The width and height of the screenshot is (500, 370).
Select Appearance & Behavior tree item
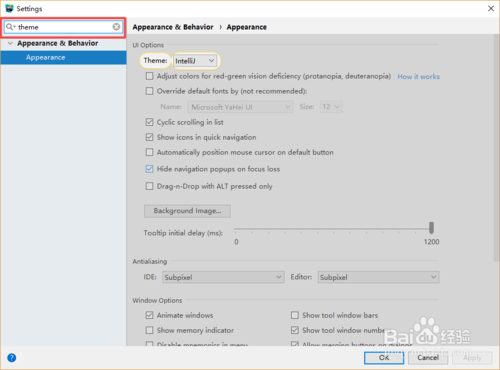point(58,43)
